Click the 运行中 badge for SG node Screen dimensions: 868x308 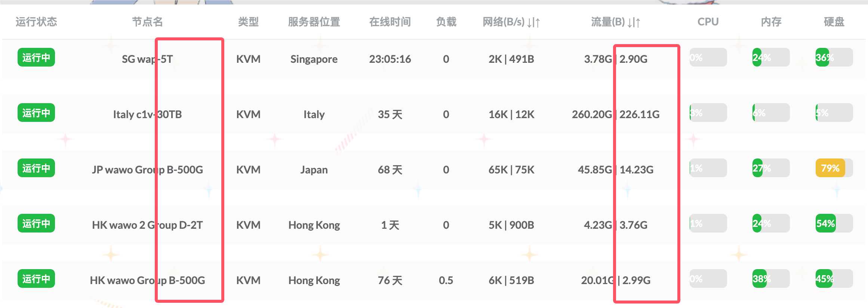click(x=36, y=58)
